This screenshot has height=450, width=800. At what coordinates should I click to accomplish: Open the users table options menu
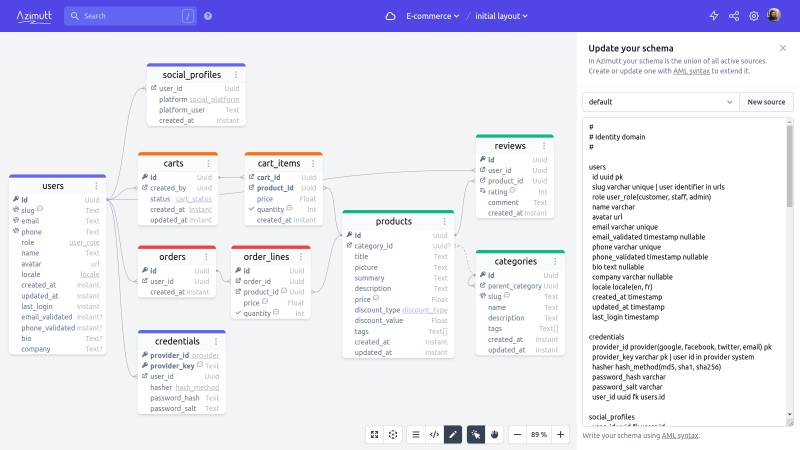(96, 186)
